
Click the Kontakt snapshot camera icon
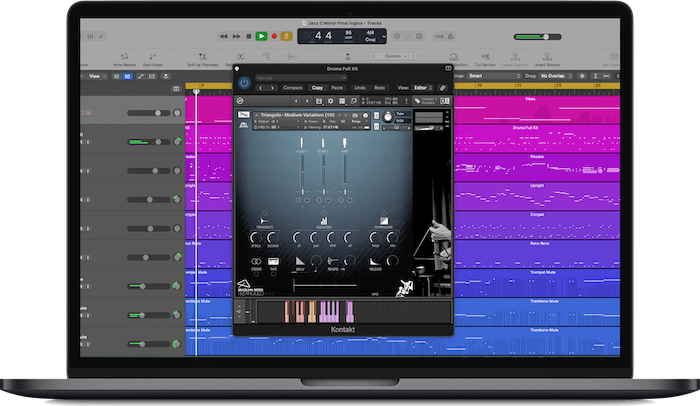353,115
